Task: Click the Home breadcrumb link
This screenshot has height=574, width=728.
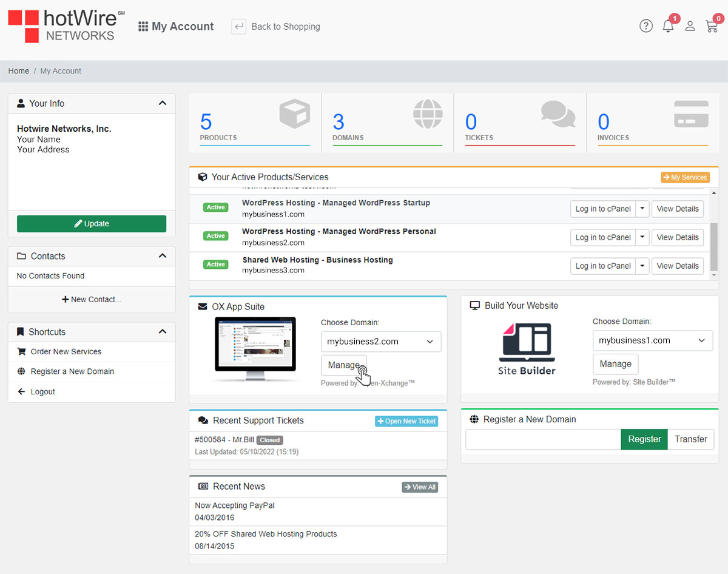Action: pos(19,71)
